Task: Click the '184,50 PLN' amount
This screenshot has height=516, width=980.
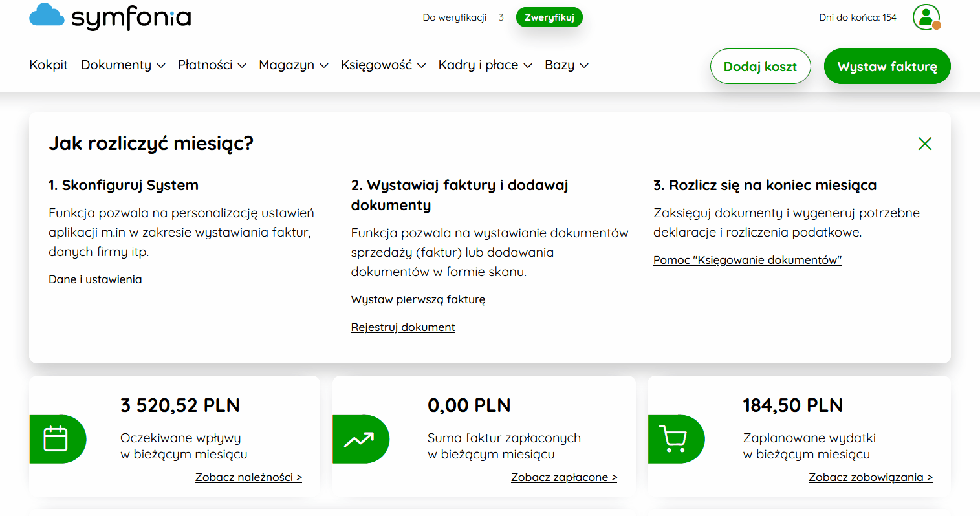Action: click(x=792, y=405)
